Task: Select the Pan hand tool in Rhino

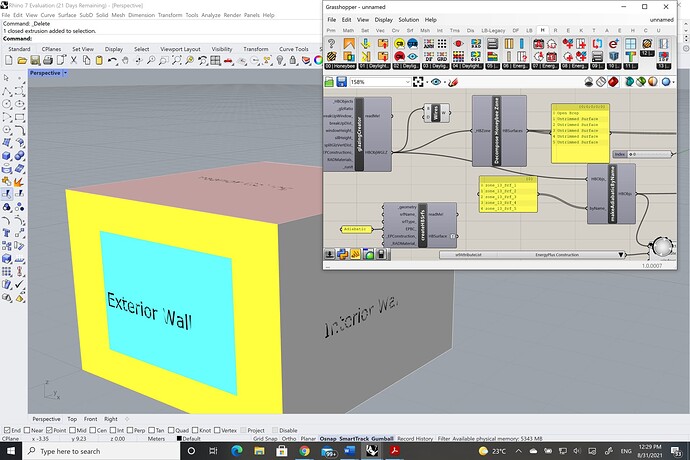Action: [125, 60]
